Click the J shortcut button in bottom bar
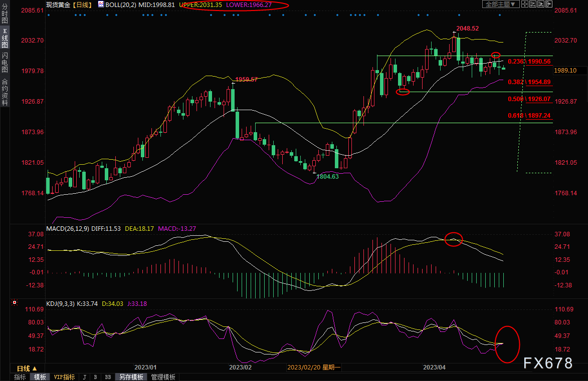Image resolution: width=588 pixels, height=381 pixels. click(84, 377)
